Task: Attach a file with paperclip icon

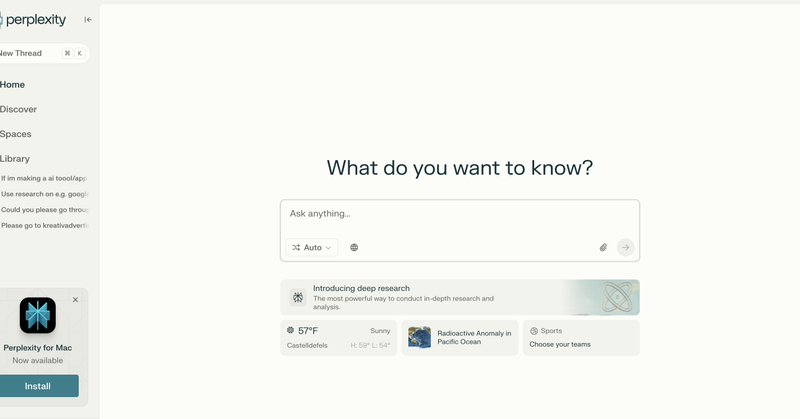Action: tap(603, 248)
